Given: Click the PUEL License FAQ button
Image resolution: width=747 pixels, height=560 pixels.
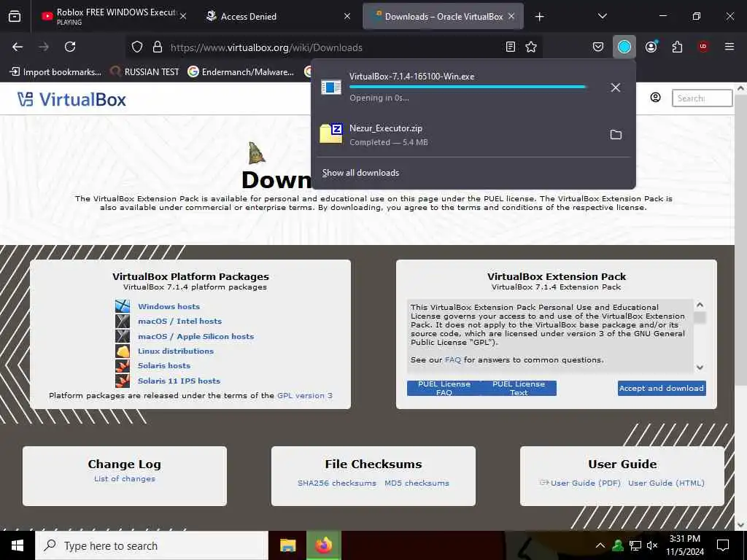Looking at the screenshot, I should pyautogui.click(x=444, y=388).
